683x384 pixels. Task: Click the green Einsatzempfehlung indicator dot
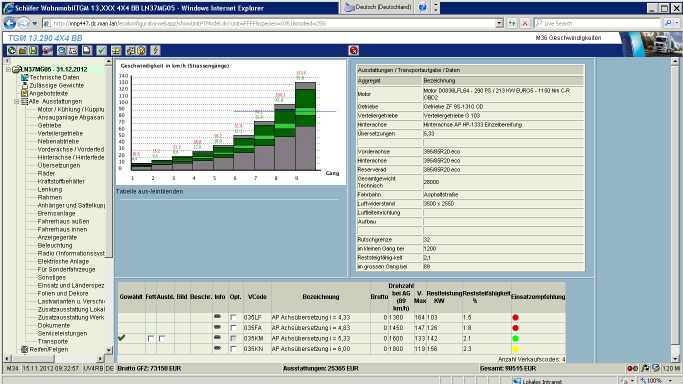tap(515, 338)
